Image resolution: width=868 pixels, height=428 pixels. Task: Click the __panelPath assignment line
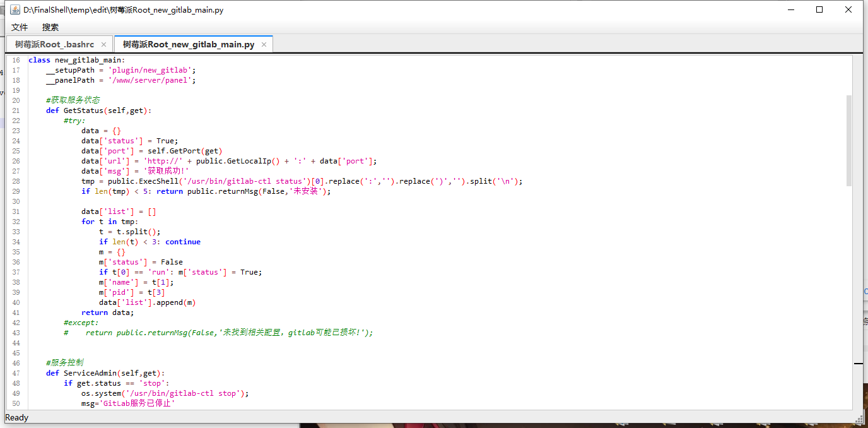[121, 80]
